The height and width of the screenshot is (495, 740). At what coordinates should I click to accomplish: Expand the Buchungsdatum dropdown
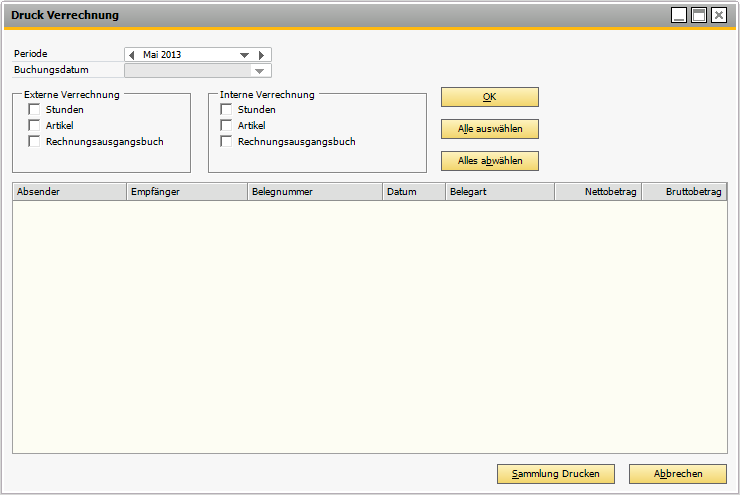coord(260,71)
